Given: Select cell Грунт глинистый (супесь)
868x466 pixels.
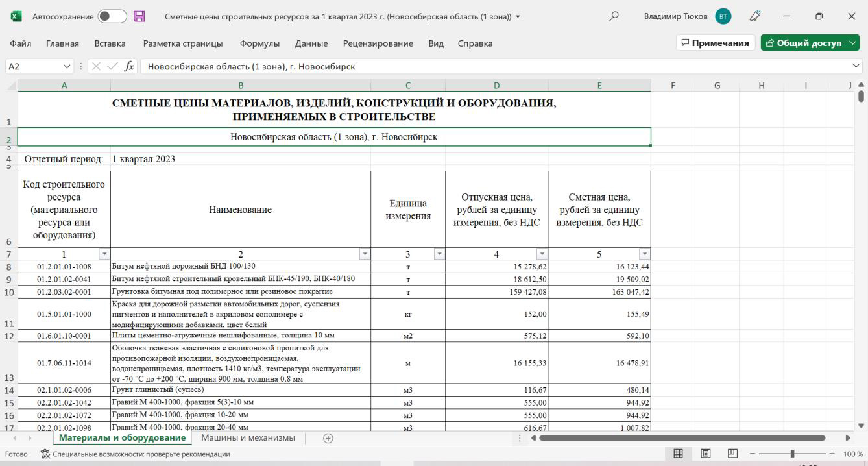Looking at the screenshot, I should (x=241, y=390).
